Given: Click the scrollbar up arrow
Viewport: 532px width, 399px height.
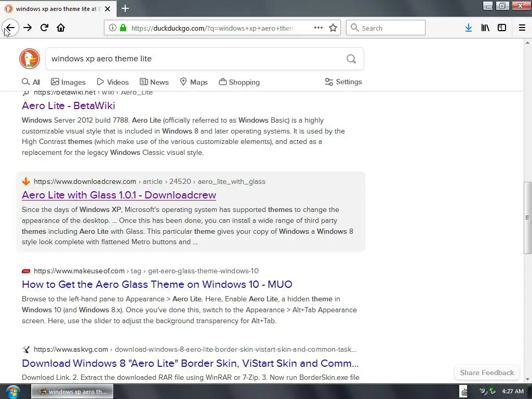Looking at the screenshot, I should click(x=527, y=43).
